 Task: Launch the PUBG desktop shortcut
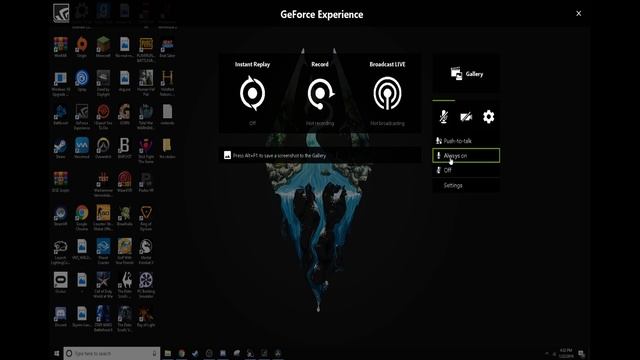146,49
